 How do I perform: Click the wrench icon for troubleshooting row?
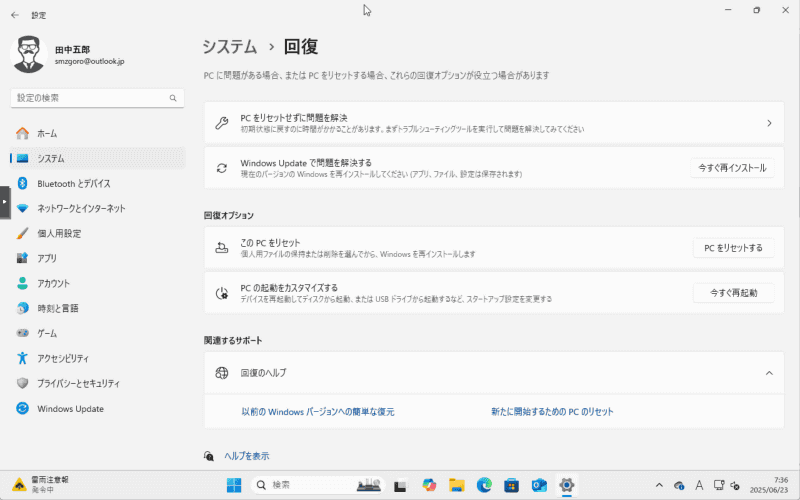coord(221,123)
